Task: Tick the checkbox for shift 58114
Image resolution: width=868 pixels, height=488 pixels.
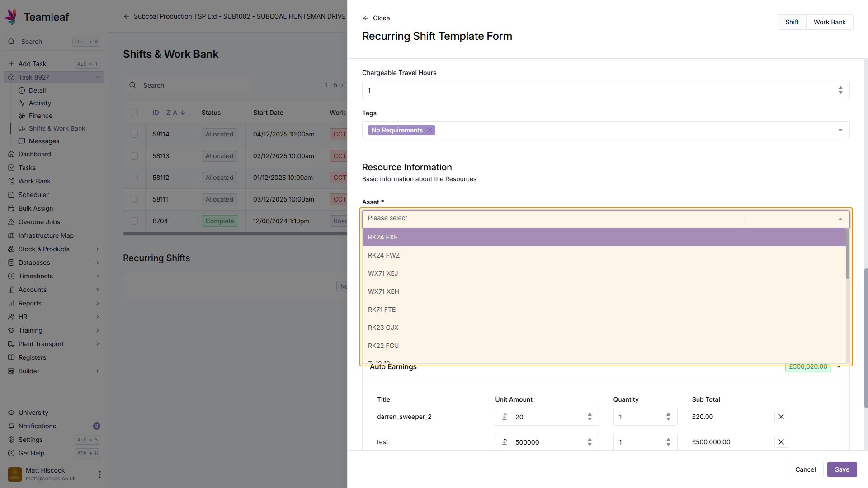Action: coord(134,134)
